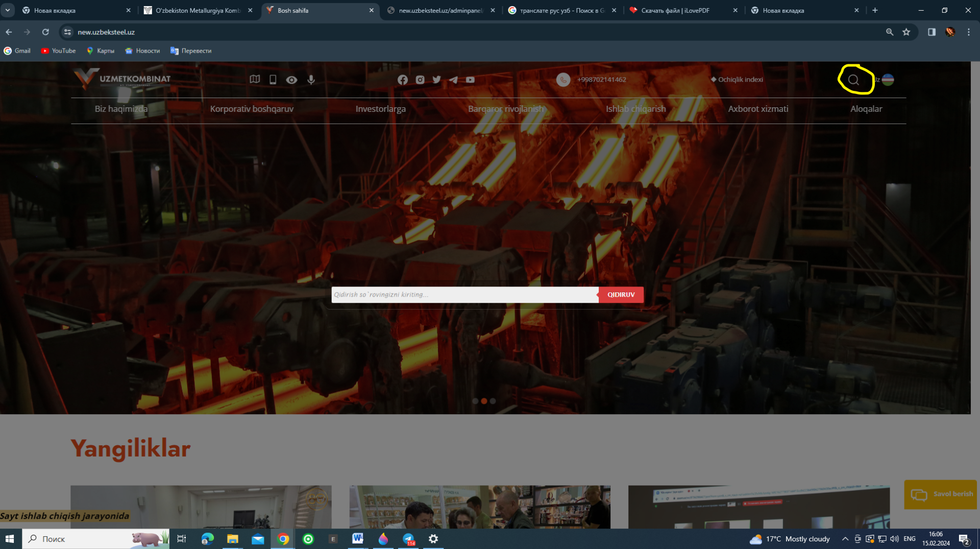
Task: Click the search query input field
Action: pyautogui.click(x=464, y=295)
